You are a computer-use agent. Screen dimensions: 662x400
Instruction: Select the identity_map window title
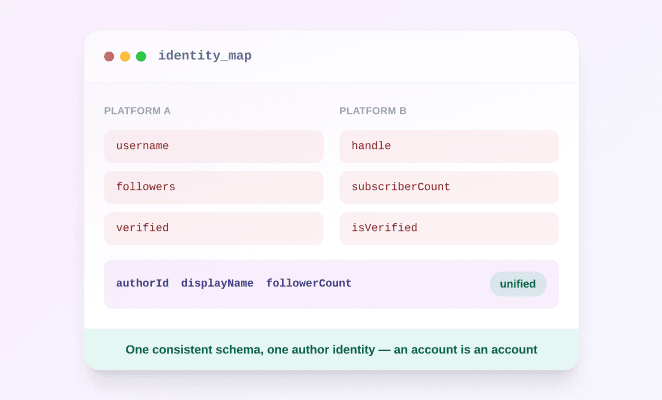point(205,56)
